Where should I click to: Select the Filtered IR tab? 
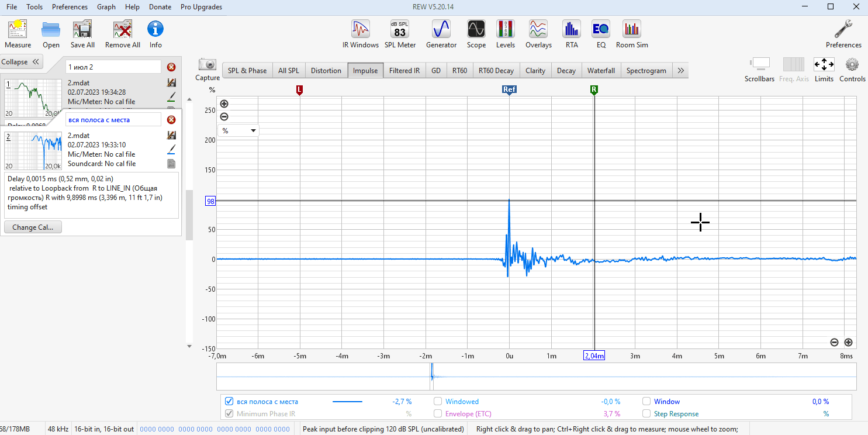404,71
